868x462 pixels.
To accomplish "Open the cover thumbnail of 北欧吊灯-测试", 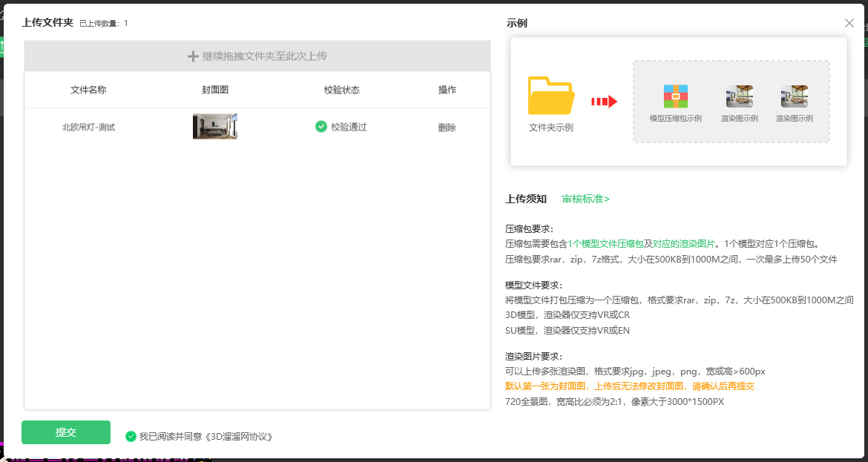I will pyautogui.click(x=215, y=127).
